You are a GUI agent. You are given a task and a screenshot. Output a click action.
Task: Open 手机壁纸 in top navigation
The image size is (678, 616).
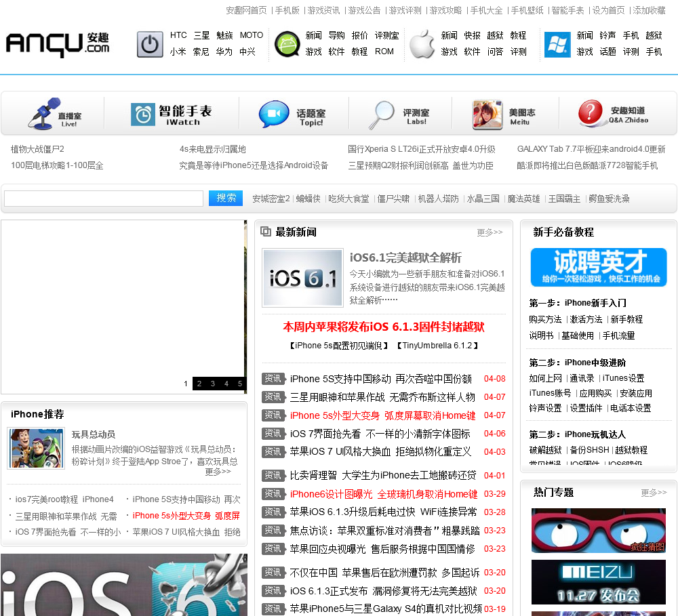pyautogui.click(x=527, y=10)
